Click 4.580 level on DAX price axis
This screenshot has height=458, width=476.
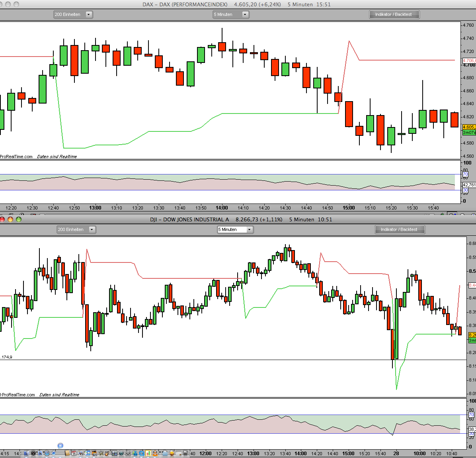(468, 143)
